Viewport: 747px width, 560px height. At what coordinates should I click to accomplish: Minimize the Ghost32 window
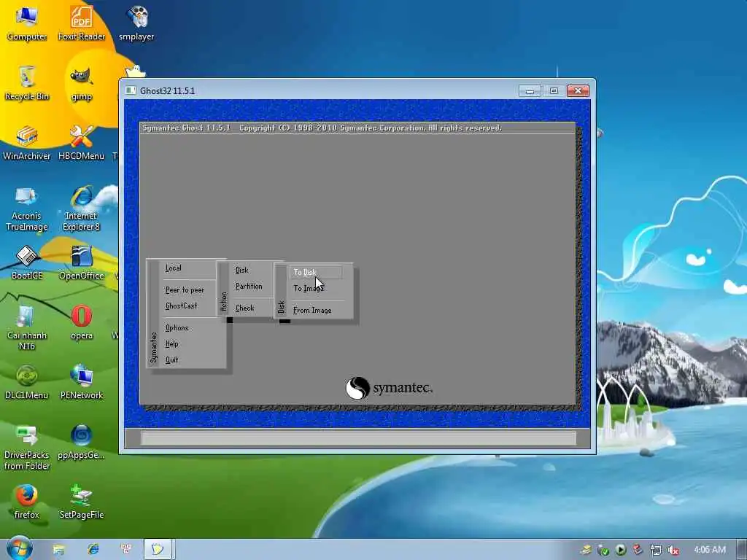(x=530, y=90)
